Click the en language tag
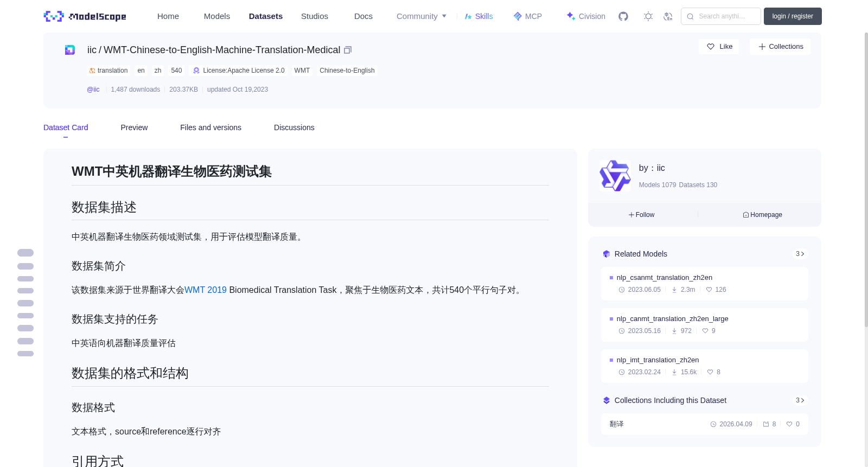Viewport: 868px width, 467px height. (141, 71)
